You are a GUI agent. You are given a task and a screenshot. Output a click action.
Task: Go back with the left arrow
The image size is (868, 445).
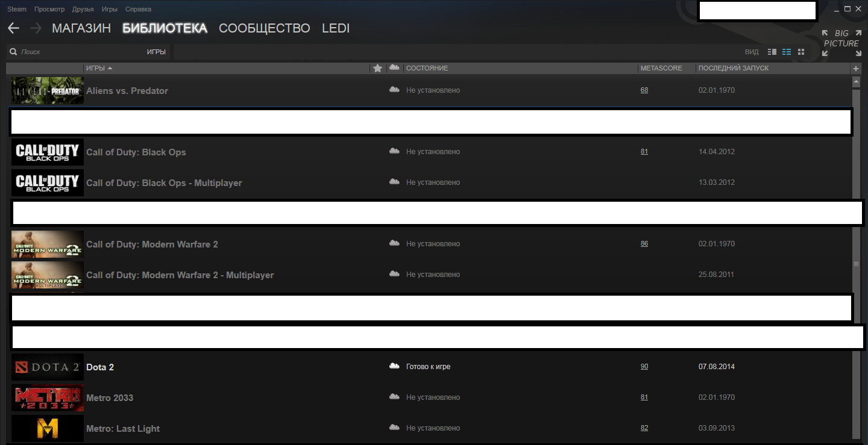[x=13, y=28]
